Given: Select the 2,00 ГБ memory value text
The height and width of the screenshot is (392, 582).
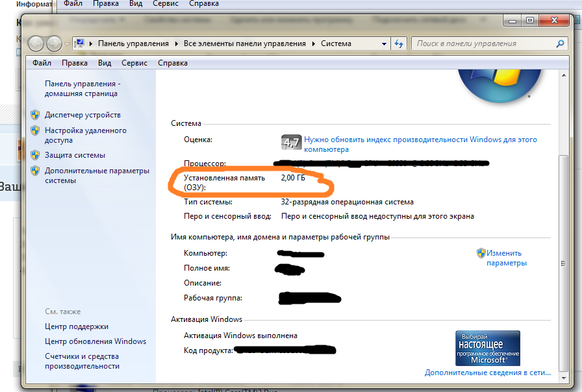Looking at the screenshot, I should click(293, 178).
